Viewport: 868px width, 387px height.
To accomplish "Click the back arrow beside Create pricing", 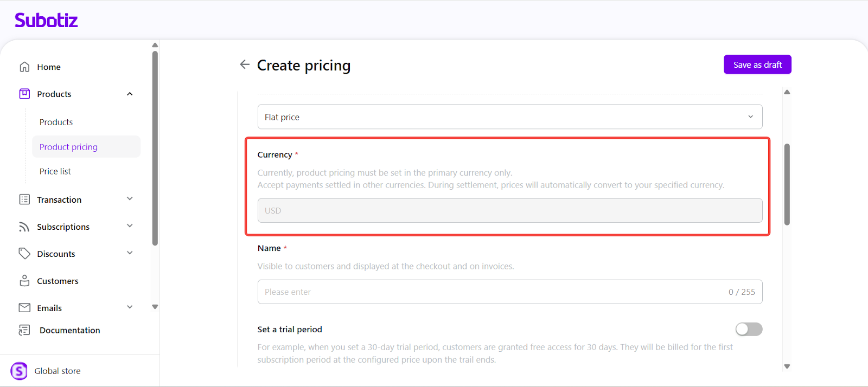I will tap(245, 64).
